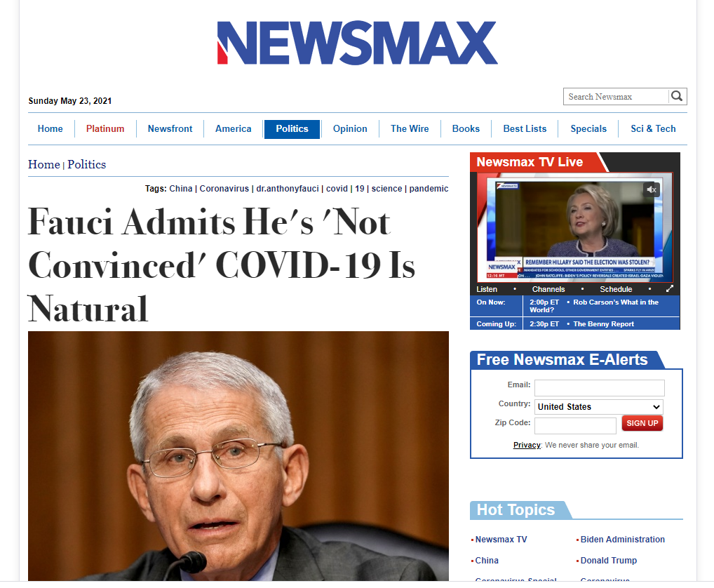Click the Email field for E-Alerts

(599, 387)
